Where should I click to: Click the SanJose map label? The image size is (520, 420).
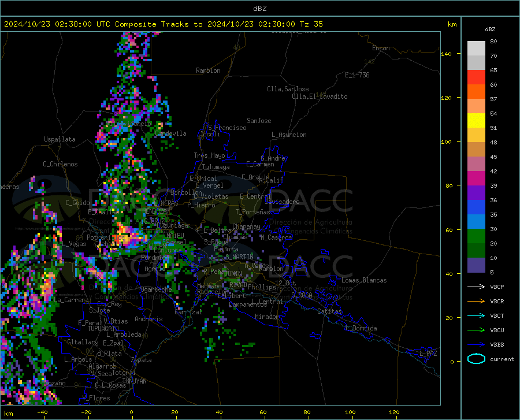point(259,121)
